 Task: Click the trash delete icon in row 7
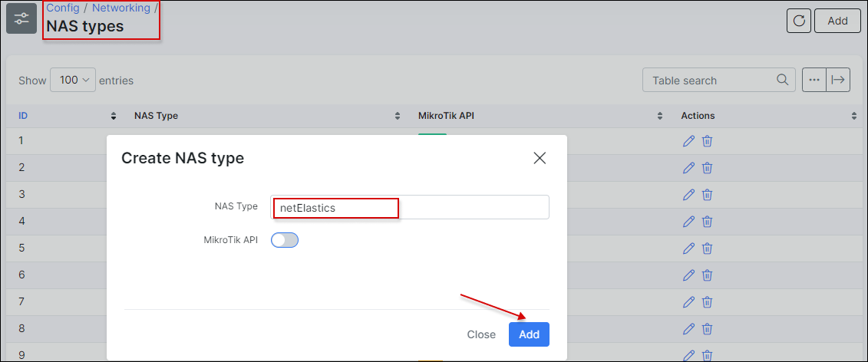pos(708,302)
